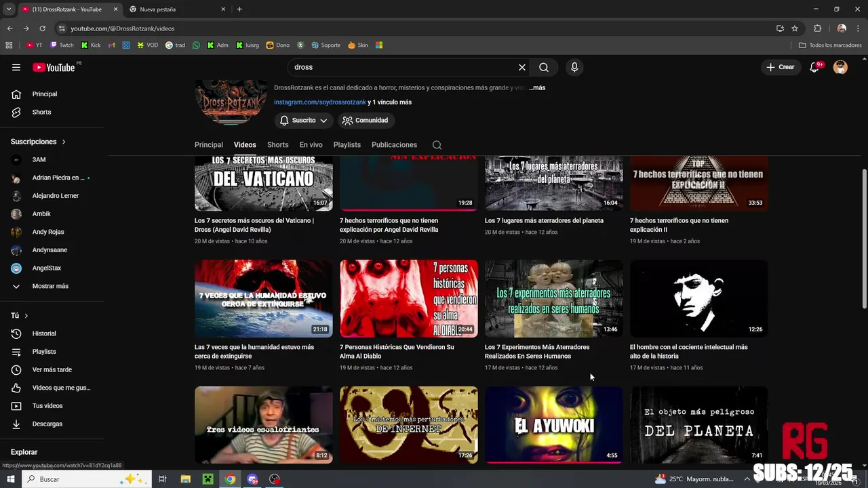Expand channel description with ...más

pos(537,87)
